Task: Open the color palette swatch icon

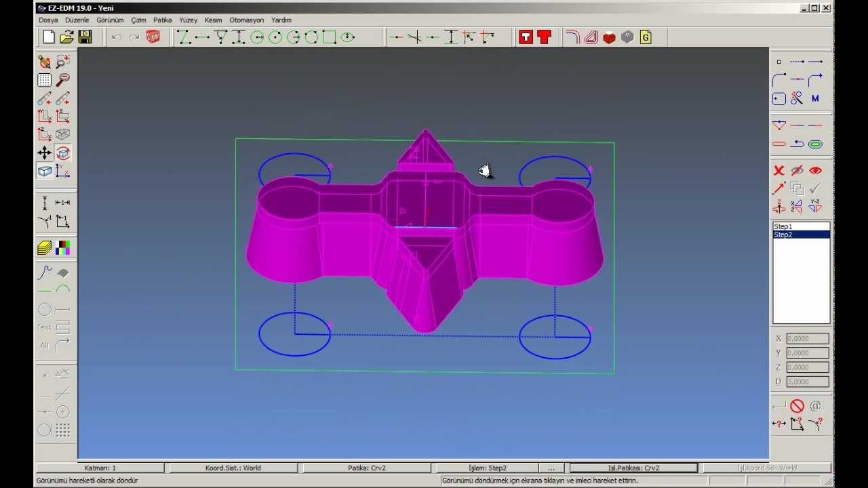Action: click(x=62, y=248)
